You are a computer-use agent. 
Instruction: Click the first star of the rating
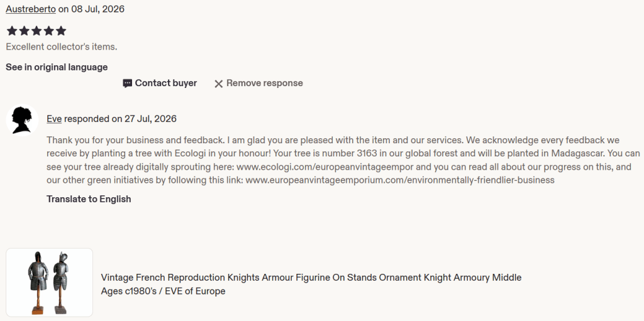click(12, 31)
